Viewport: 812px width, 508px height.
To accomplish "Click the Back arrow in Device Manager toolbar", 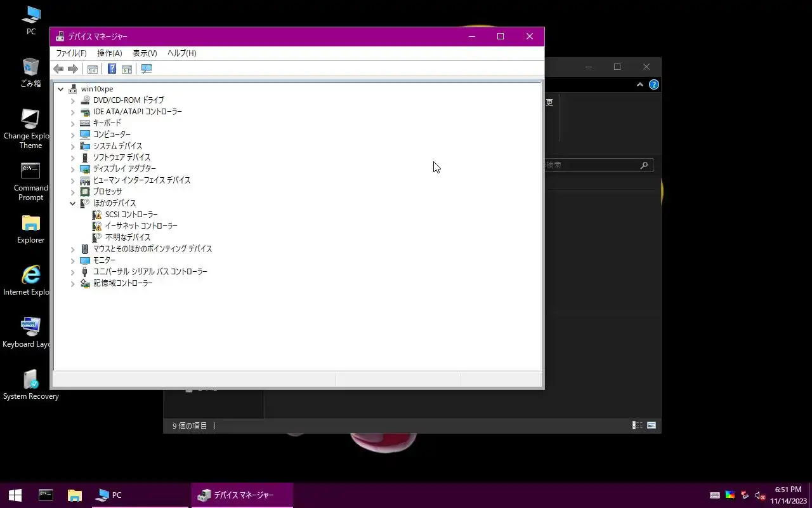I will tap(58, 69).
